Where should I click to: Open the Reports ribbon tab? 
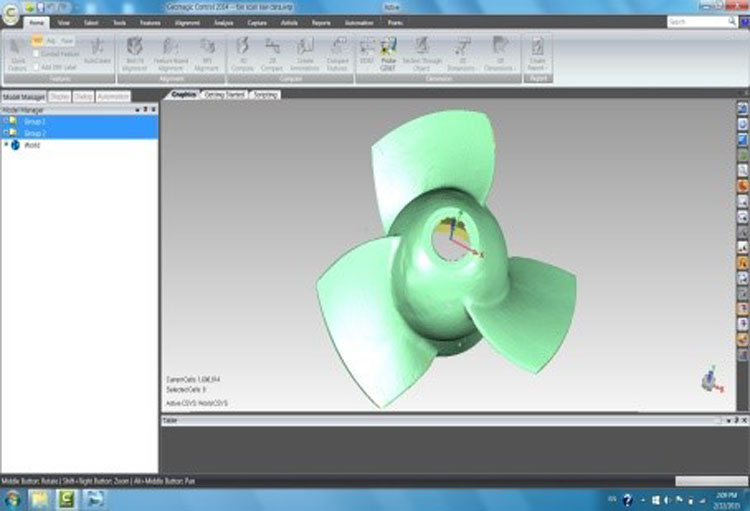[x=321, y=22]
